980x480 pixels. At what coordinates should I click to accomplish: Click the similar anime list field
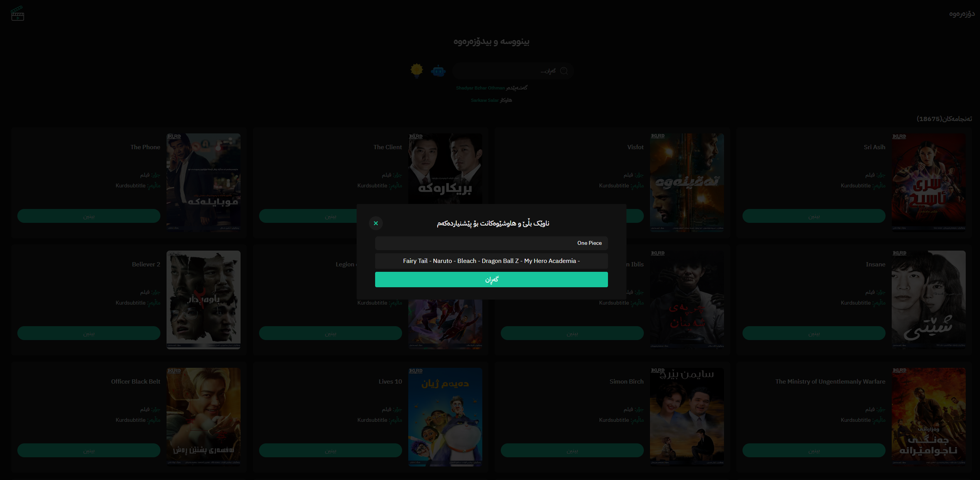[491, 261]
